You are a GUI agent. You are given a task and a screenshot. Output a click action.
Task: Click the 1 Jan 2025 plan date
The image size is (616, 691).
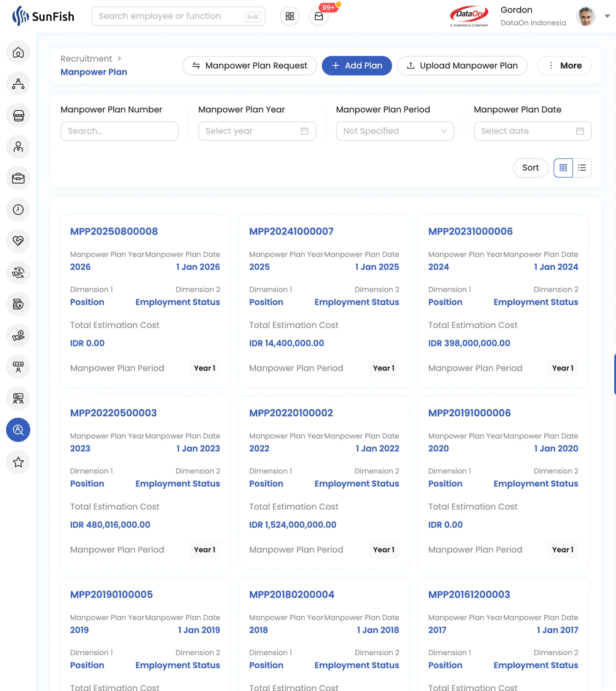(x=377, y=267)
